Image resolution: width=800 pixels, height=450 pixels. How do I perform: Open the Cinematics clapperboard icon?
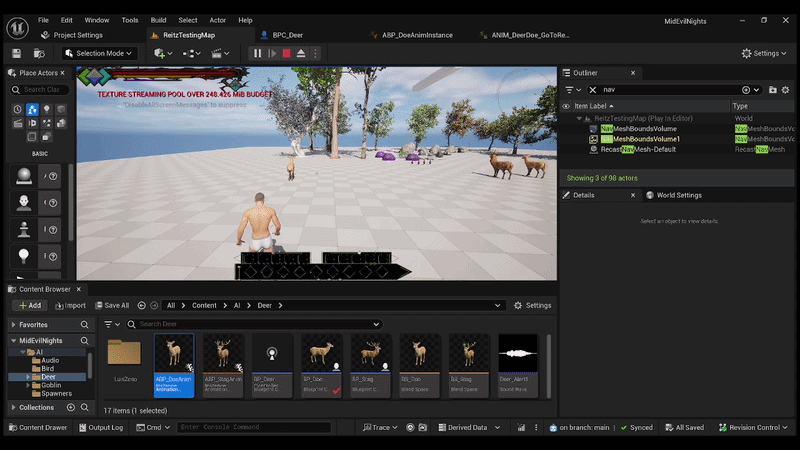tap(220, 53)
